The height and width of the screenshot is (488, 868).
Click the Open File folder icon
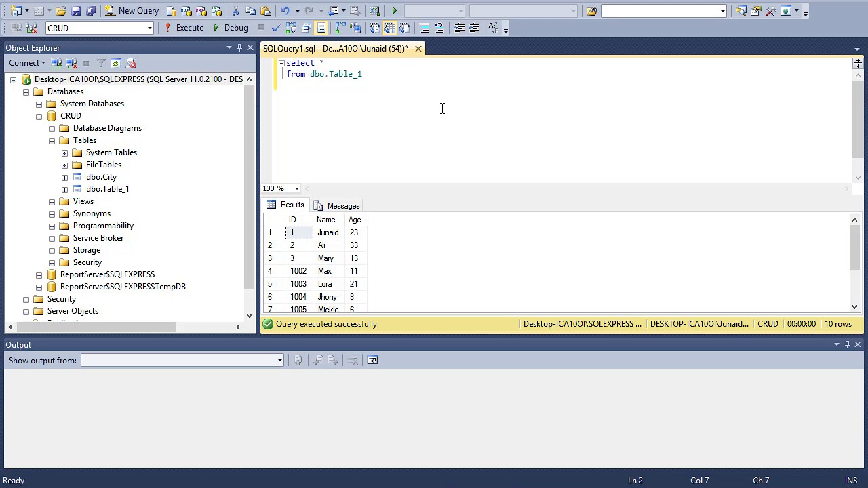(61, 11)
